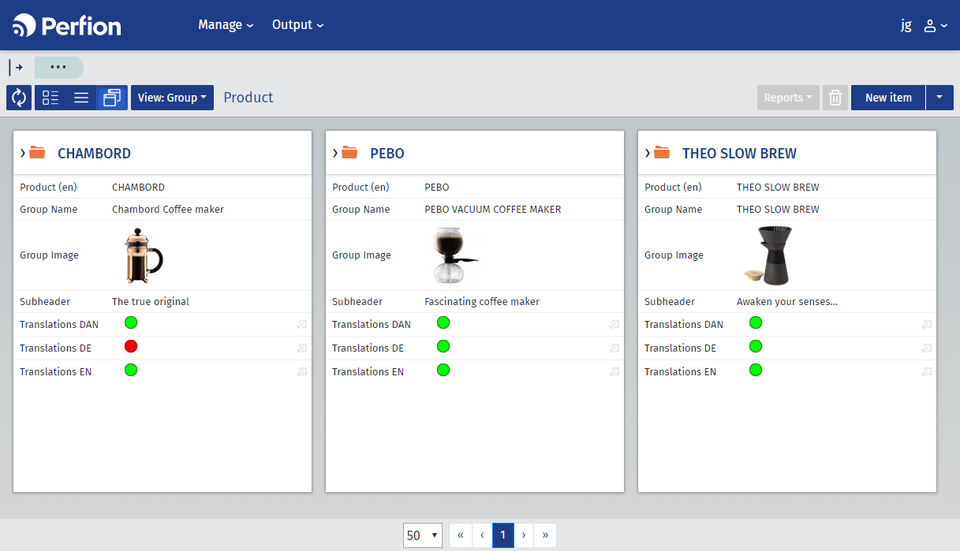The width and height of the screenshot is (960, 551).
Task: Expand the THEO SLOW BREW card chevron
Action: coord(647,153)
